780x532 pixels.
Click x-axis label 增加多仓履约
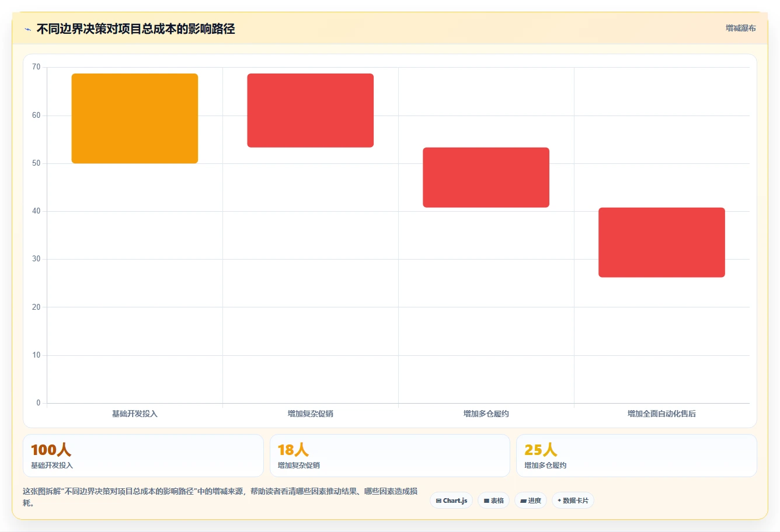tap(486, 414)
